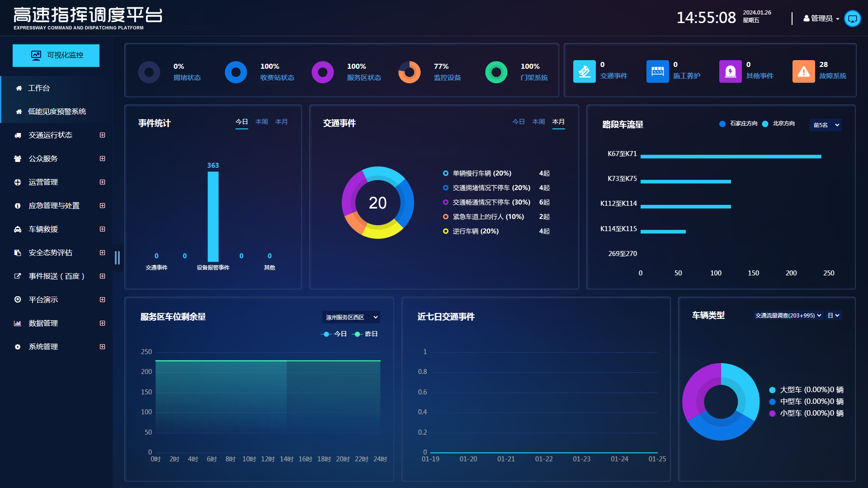
Task: Click the purple 其他事件 icon
Action: tap(730, 71)
